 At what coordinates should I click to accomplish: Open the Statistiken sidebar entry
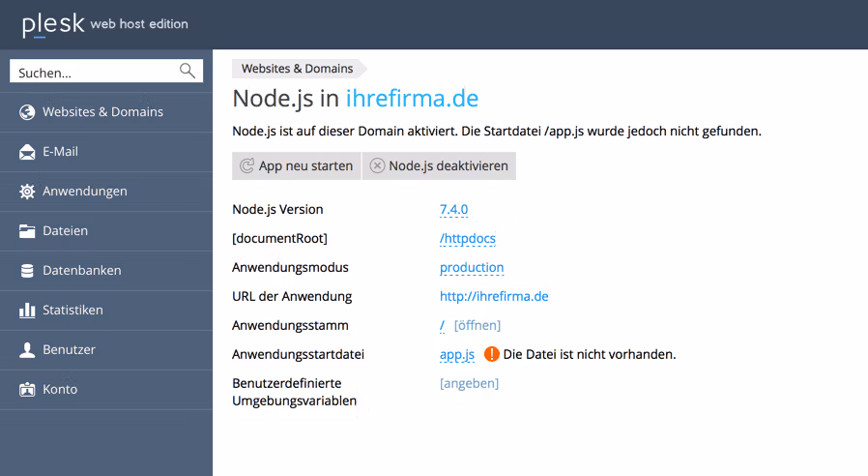pyautogui.click(x=106, y=311)
